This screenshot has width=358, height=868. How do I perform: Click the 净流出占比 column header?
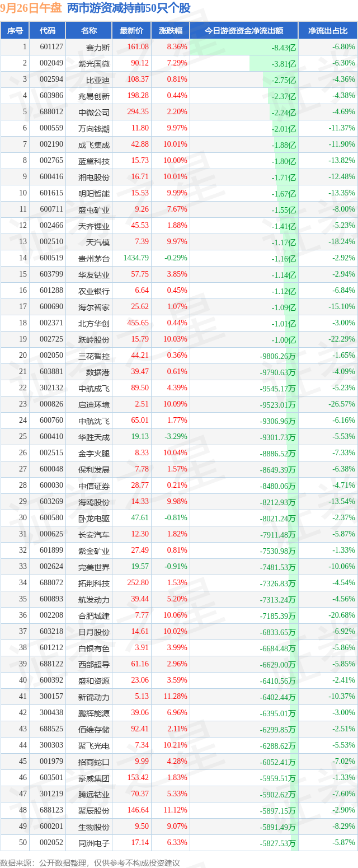(x=328, y=31)
